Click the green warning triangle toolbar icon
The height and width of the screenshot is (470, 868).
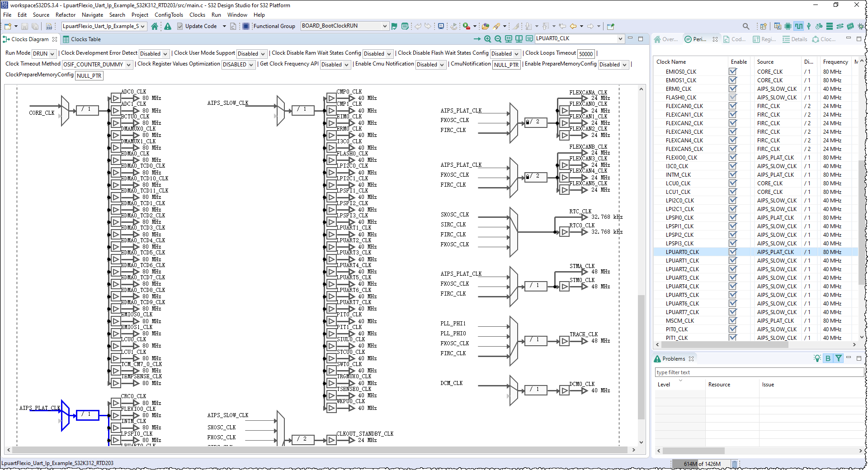pos(168,26)
